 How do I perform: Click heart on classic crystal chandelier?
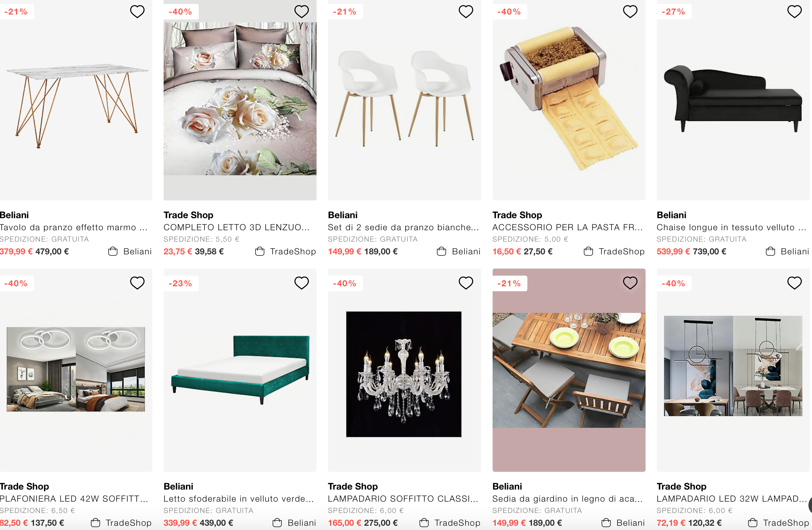[466, 283]
